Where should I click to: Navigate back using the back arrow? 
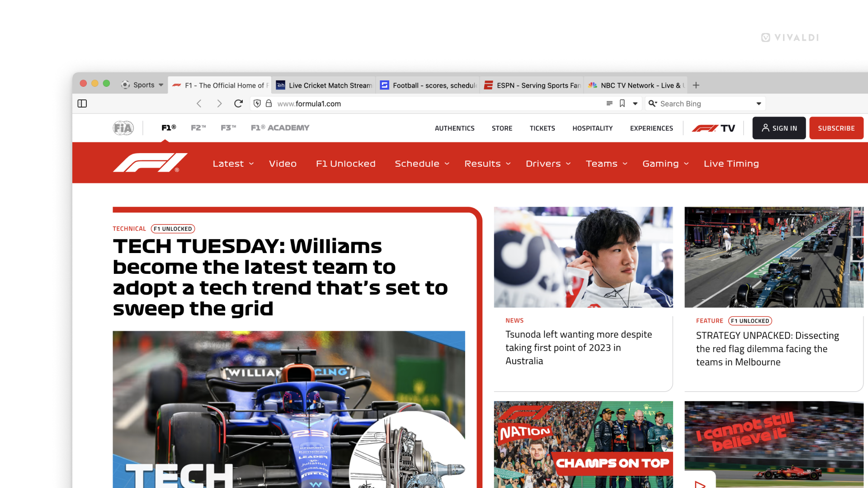pos(199,103)
